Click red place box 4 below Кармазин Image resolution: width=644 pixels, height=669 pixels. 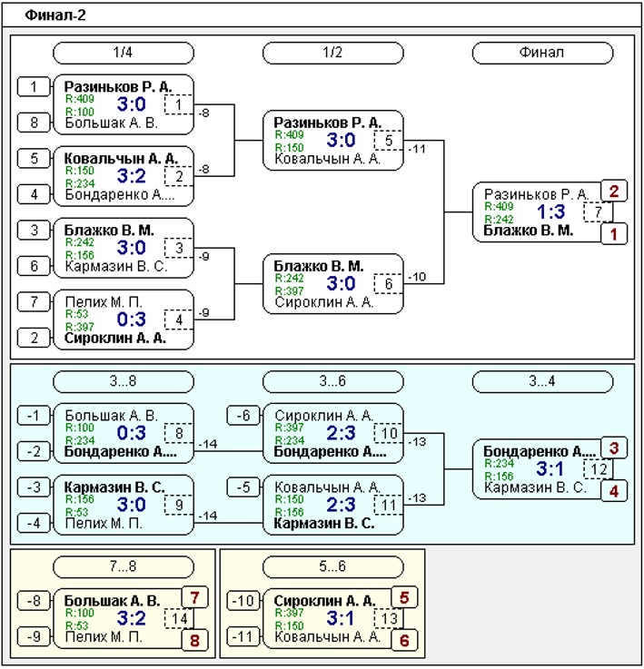tap(614, 491)
